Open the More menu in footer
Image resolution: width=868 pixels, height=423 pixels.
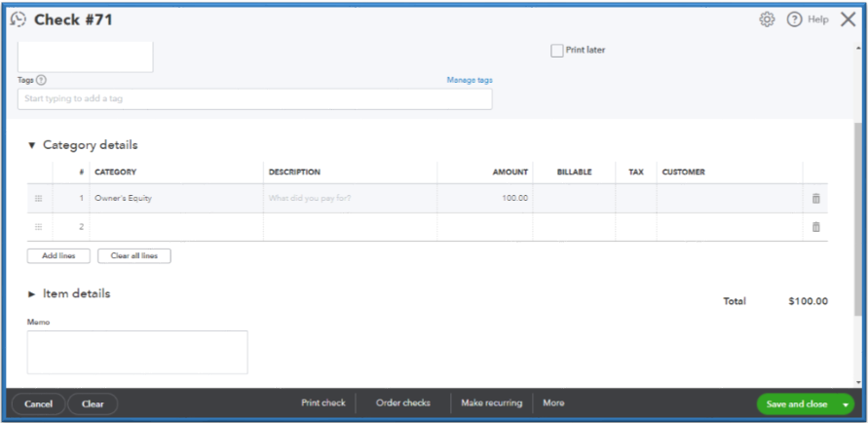[x=553, y=404]
